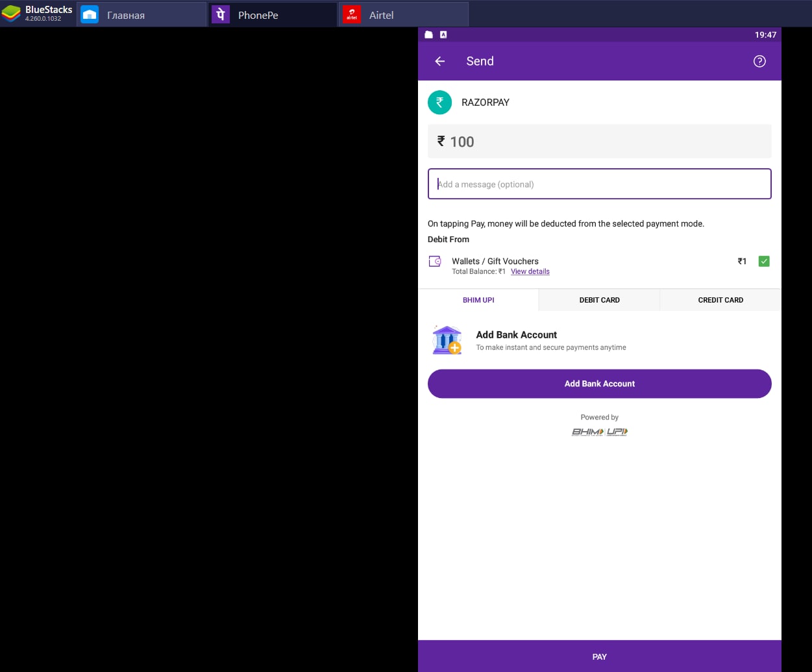This screenshot has width=812, height=672.
Task: Focus the Add a message field
Action: [x=600, y=184]
